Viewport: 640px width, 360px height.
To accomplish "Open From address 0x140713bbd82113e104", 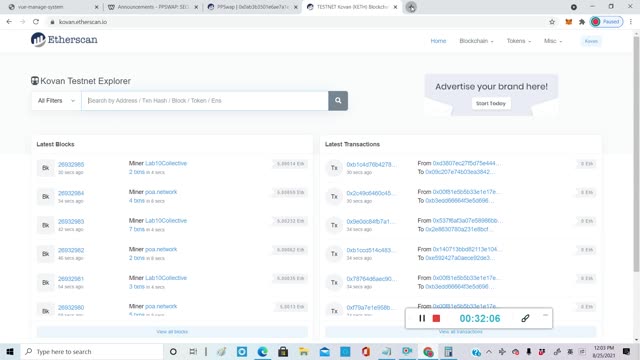I will click(467, 249).
